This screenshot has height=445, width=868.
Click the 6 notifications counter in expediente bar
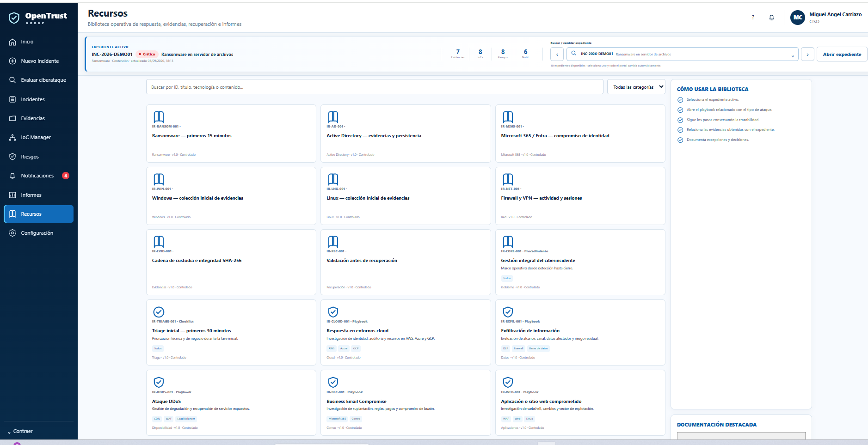pyautogui.click(x=525, y=54)
